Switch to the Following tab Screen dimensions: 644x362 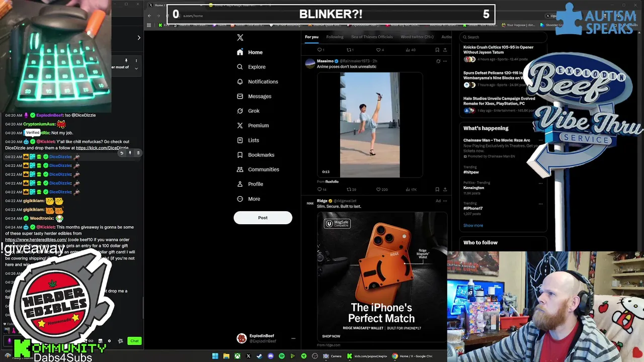(x=335, y=37)
